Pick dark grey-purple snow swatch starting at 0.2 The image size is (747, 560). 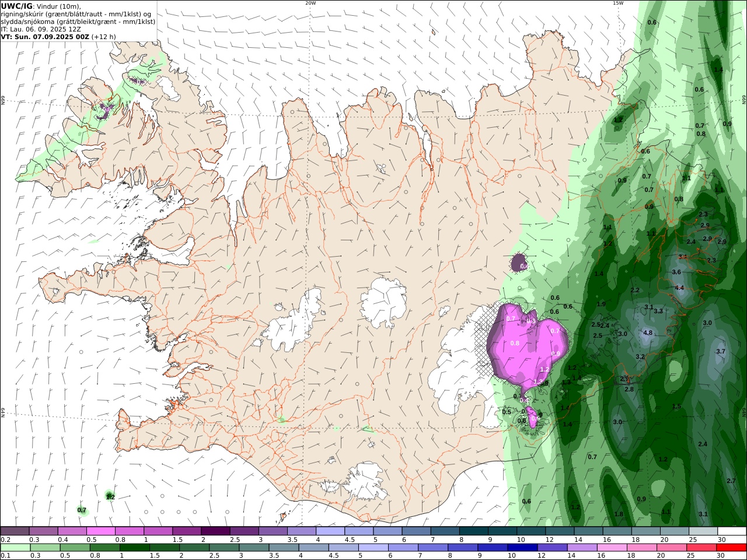click(15, 531)
